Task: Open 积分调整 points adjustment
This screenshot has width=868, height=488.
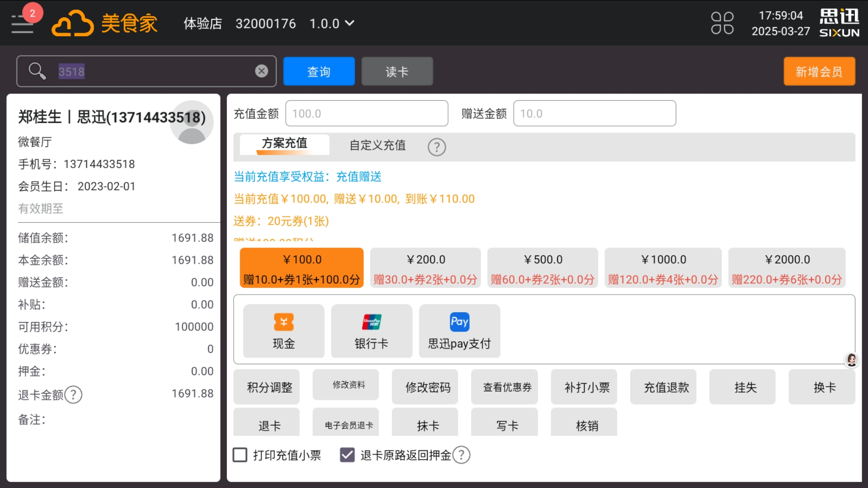Action: 266,387
